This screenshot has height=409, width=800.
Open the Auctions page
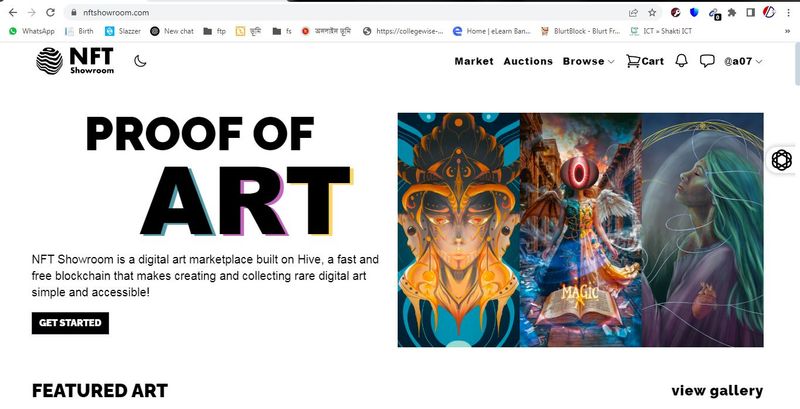pyautogui.click(x=528, y=61)
